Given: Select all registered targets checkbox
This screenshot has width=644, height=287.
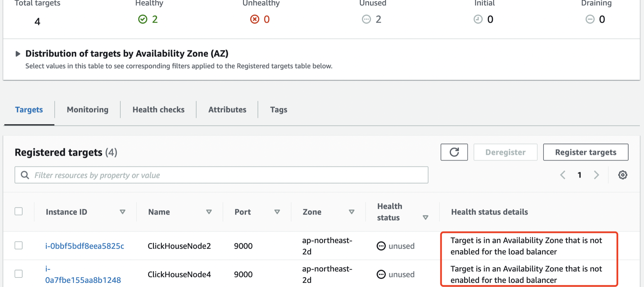Looking at the screenshot, I should (x=19, y=211).
